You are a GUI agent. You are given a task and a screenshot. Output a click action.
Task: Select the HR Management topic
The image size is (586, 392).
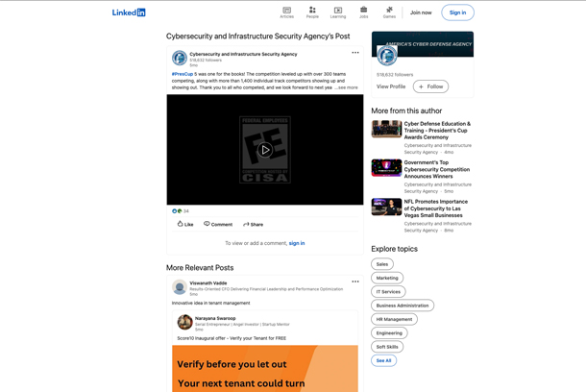coord(394,319)
